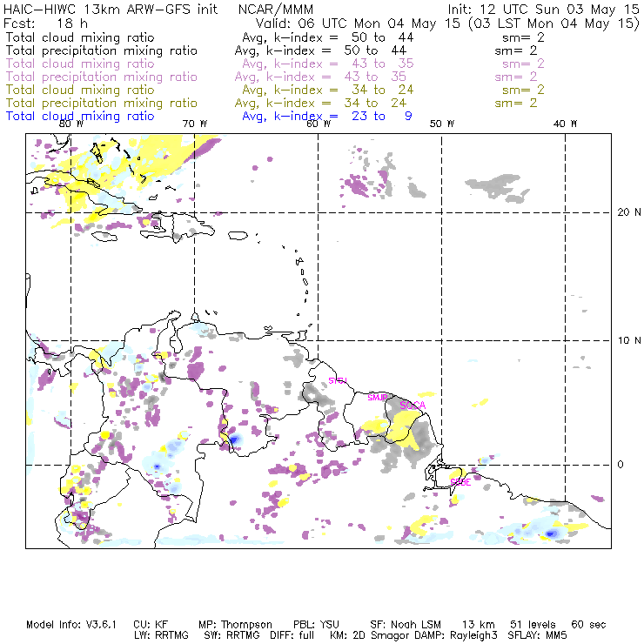Click the 'DIFF: full' footer entry

pos(292,635)
